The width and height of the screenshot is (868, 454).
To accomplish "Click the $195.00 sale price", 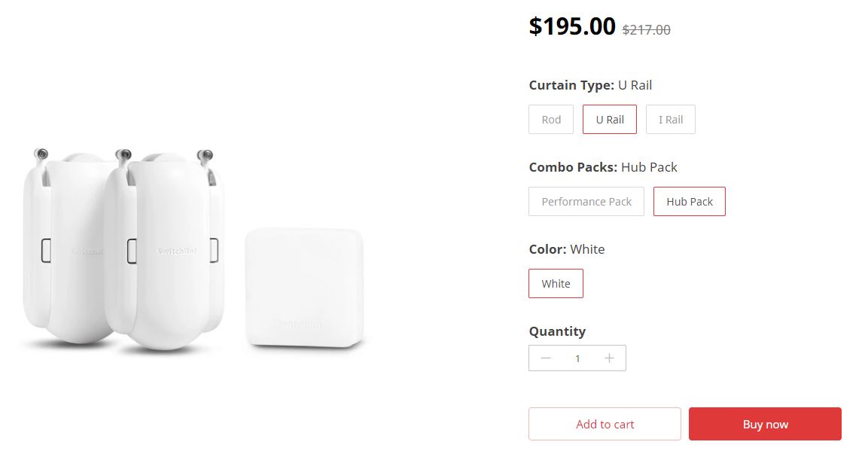I will [572, 26].
